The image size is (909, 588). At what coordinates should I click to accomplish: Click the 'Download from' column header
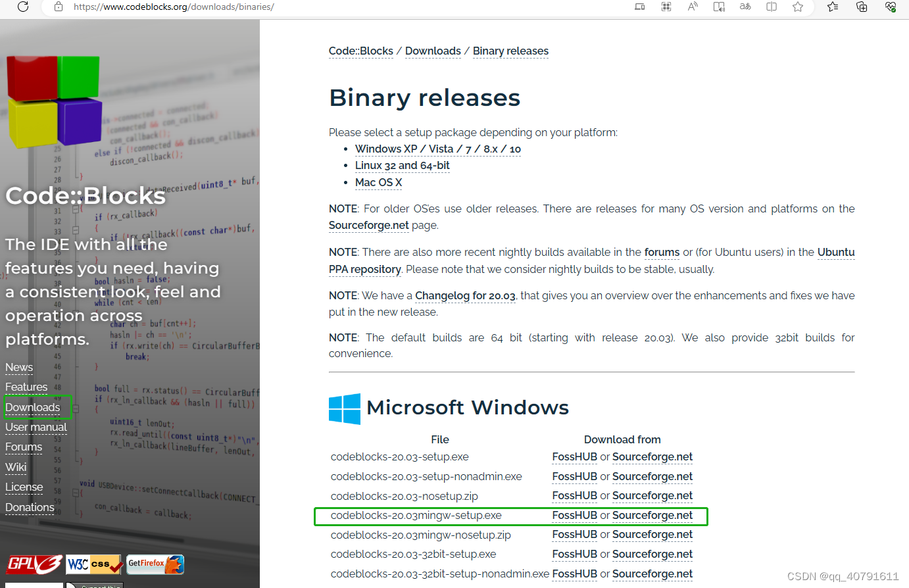coord(622,439)
